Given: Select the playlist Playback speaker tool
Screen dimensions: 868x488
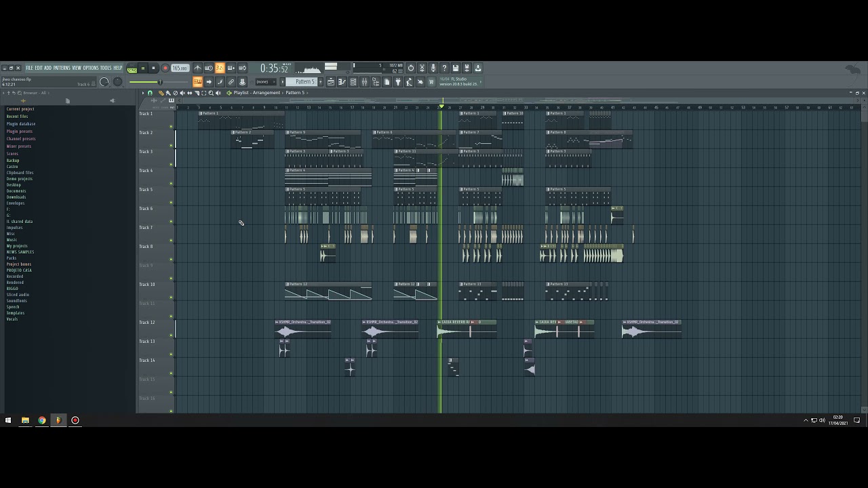Looking at the screenshot, I should coord(218,93).
